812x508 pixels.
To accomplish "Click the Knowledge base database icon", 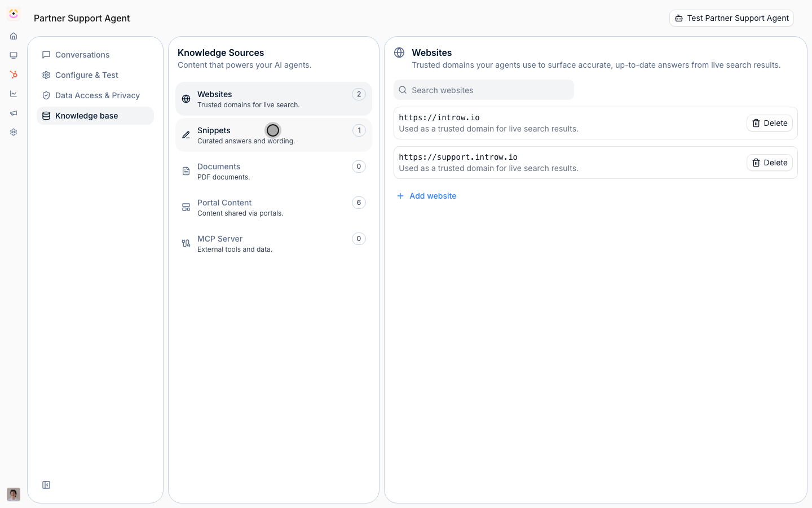I will click(46, 116).
